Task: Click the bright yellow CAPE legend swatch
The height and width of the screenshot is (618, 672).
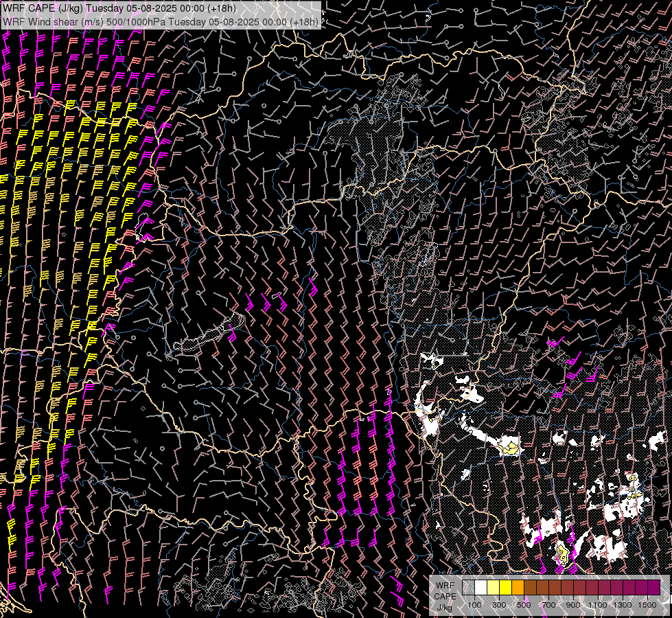Action: click(506, 587)
